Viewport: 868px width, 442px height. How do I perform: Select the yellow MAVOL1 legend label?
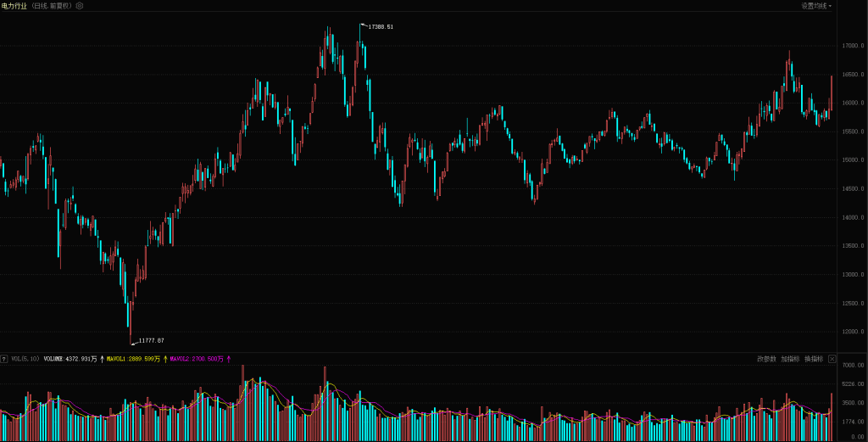(x=134, y=359)
